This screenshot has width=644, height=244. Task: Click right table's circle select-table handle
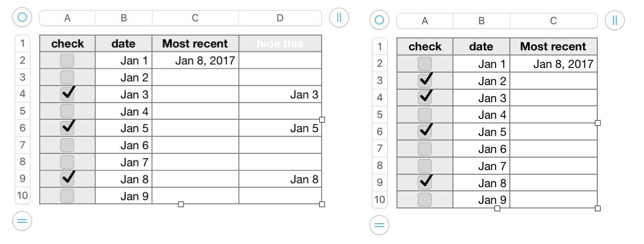379,20
